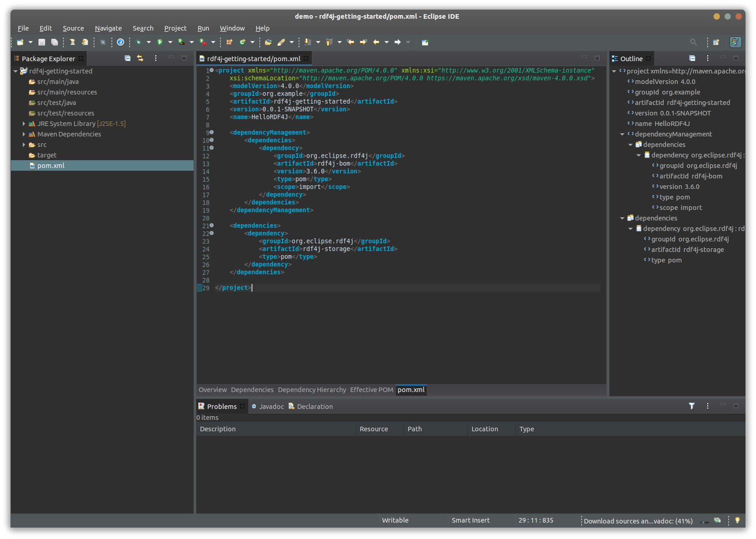The image size is (756, 539).
Task: Click the tip of the day lightbulb icon
Action: [x=737, y=520]
